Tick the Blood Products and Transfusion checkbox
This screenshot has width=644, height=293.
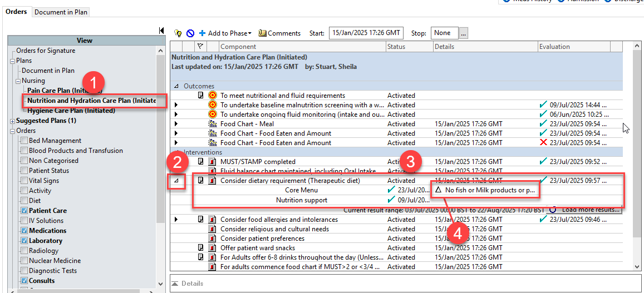(24, 151)
